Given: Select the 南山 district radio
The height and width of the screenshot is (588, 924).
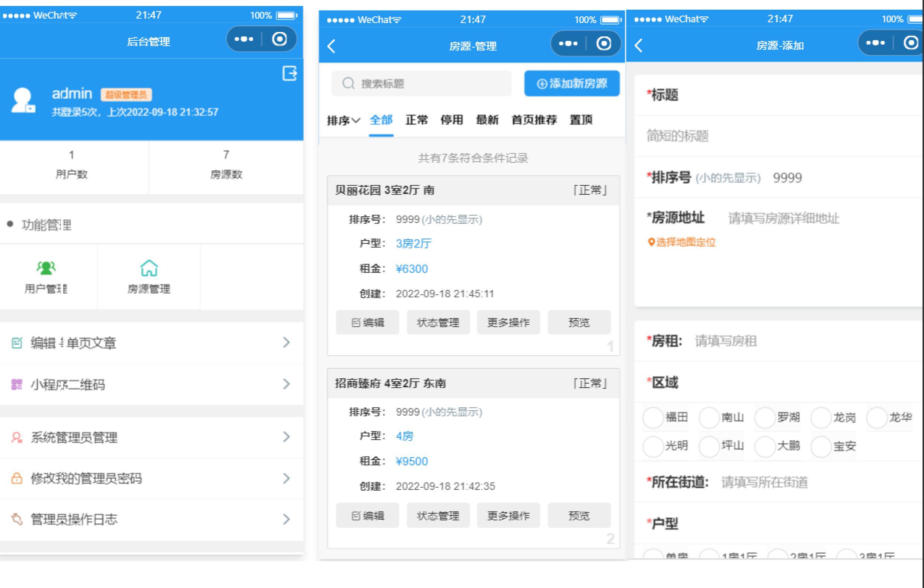Looking at the screenshot, I should pos(709,417).
